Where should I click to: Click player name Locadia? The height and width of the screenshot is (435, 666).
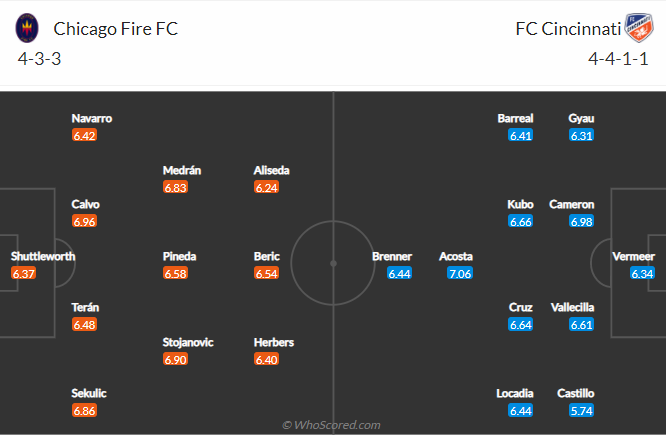click(x=515, y=393)
